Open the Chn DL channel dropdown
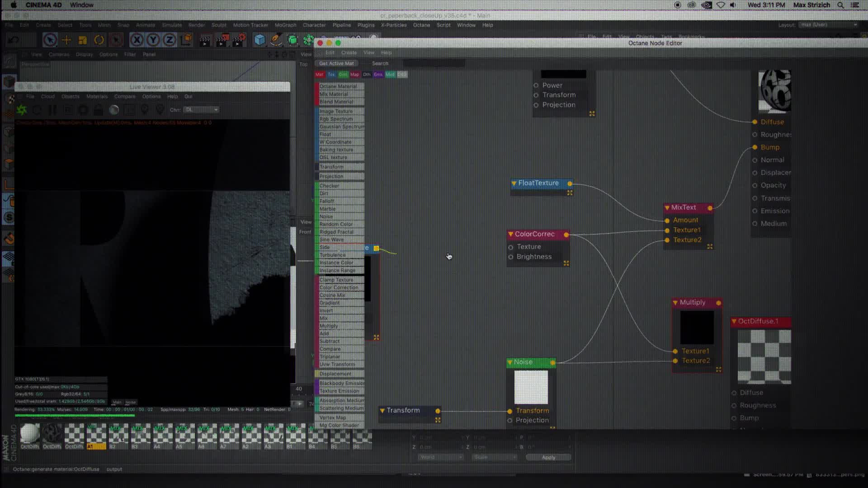 coord(202,110)
